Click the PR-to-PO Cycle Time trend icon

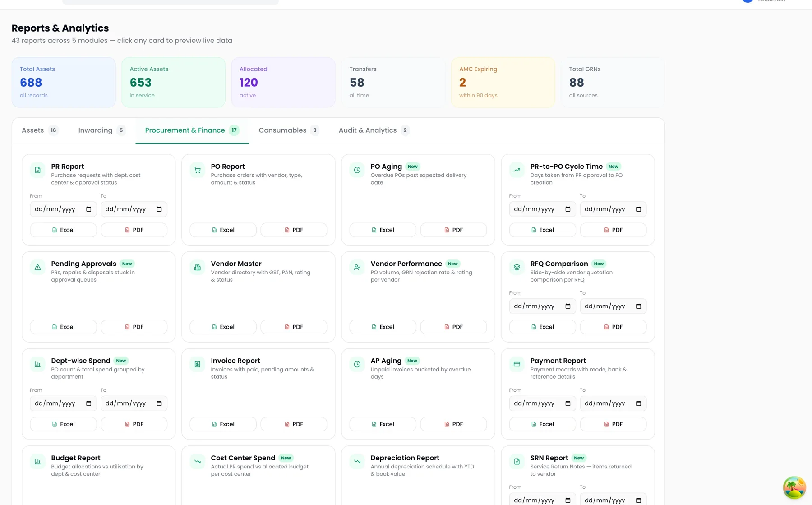click(517, 170)
